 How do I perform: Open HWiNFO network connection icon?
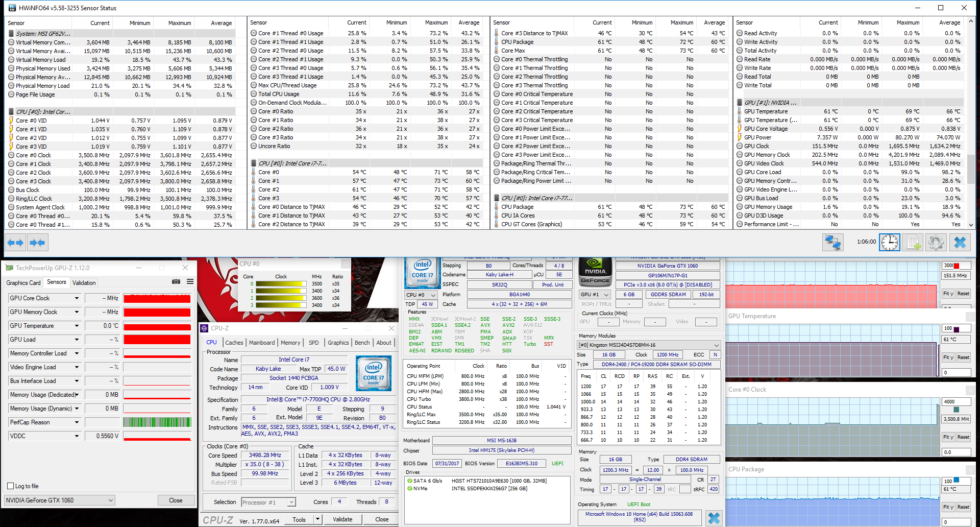(832, 243)
